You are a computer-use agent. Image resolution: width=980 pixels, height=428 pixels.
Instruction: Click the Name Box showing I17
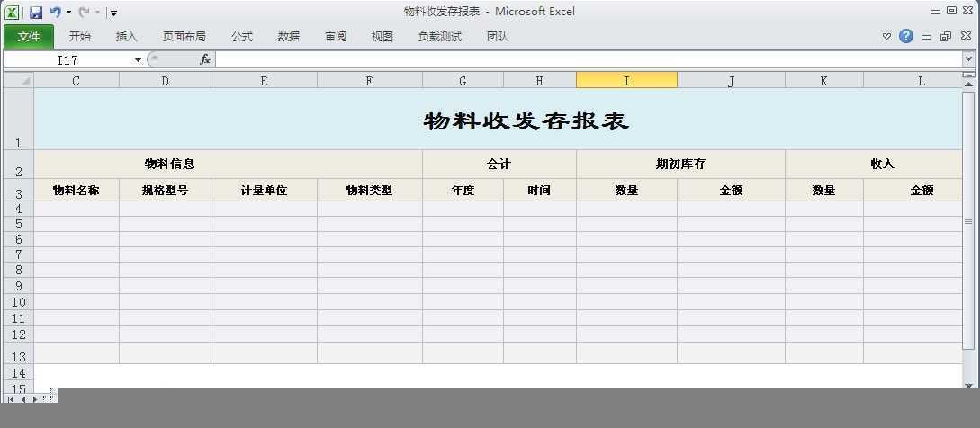tap(67, 60)
